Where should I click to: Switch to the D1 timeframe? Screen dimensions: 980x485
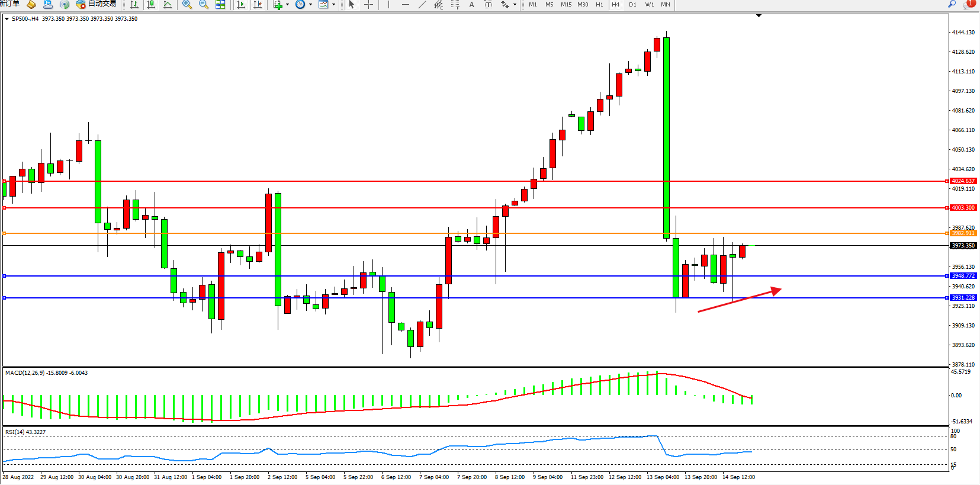(632, 5)
